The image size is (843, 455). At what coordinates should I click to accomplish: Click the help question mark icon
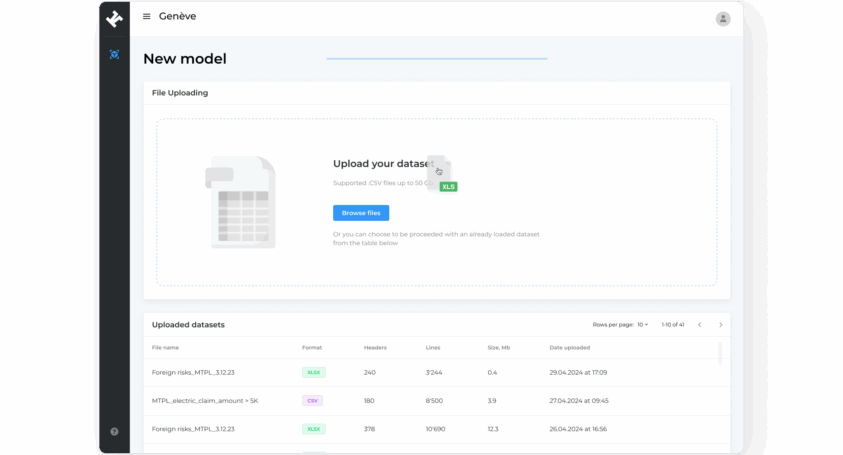[x=114, y=432]
